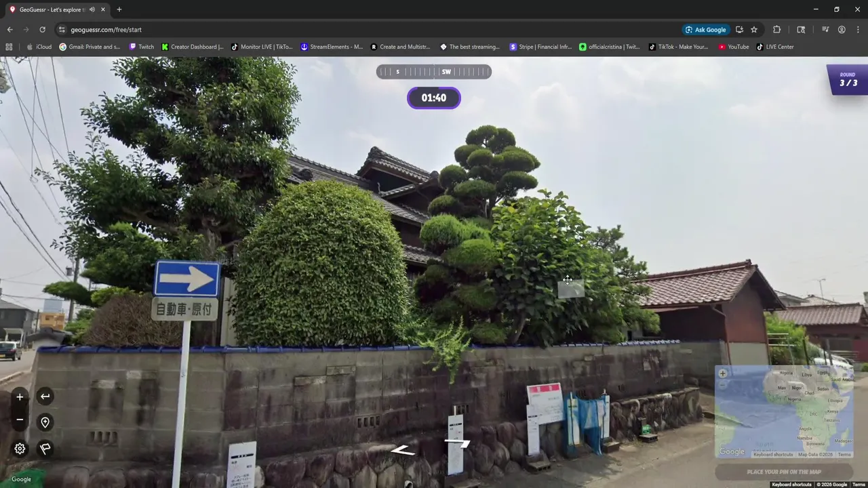Image resolution: width=868 pixels, height=488 pixels.
Task: Zoom in the guess mini-map
Action: 722,373
